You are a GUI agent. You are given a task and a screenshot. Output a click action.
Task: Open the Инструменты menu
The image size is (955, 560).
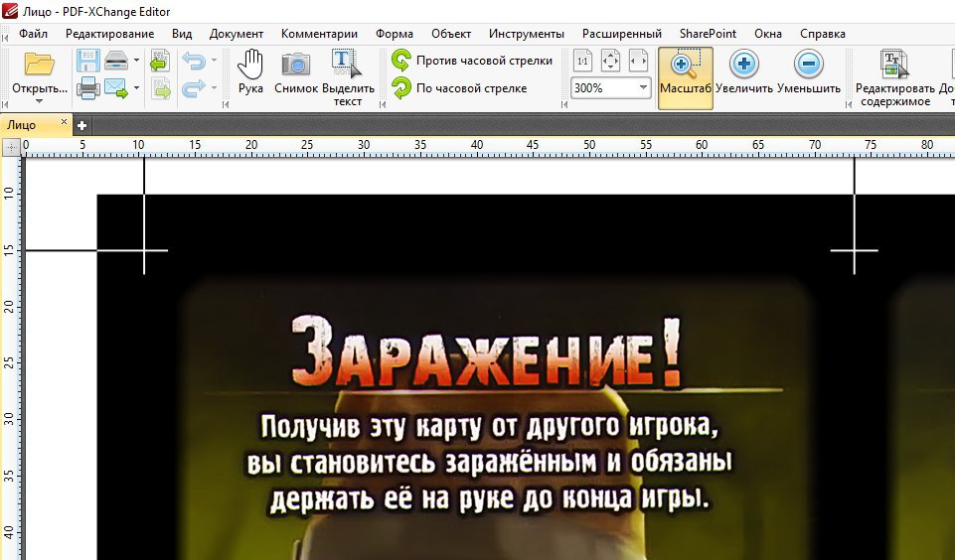527,34
